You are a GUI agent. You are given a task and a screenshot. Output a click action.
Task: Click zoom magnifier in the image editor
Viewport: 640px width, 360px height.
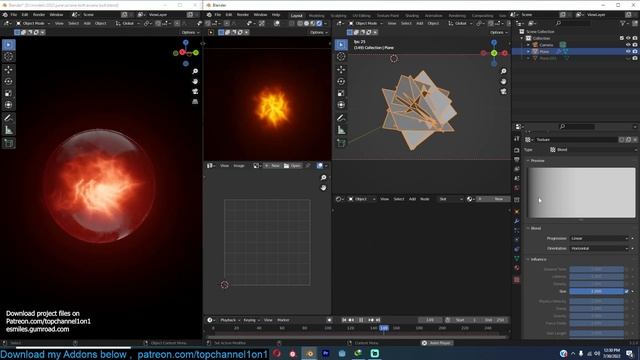[x=323, y=178]
